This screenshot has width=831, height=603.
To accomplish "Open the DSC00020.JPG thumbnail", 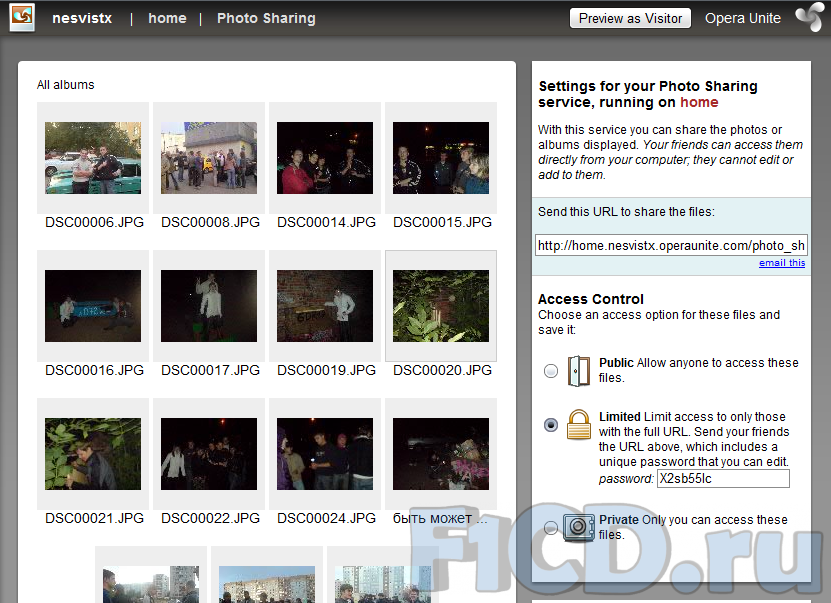I will 441,306.
